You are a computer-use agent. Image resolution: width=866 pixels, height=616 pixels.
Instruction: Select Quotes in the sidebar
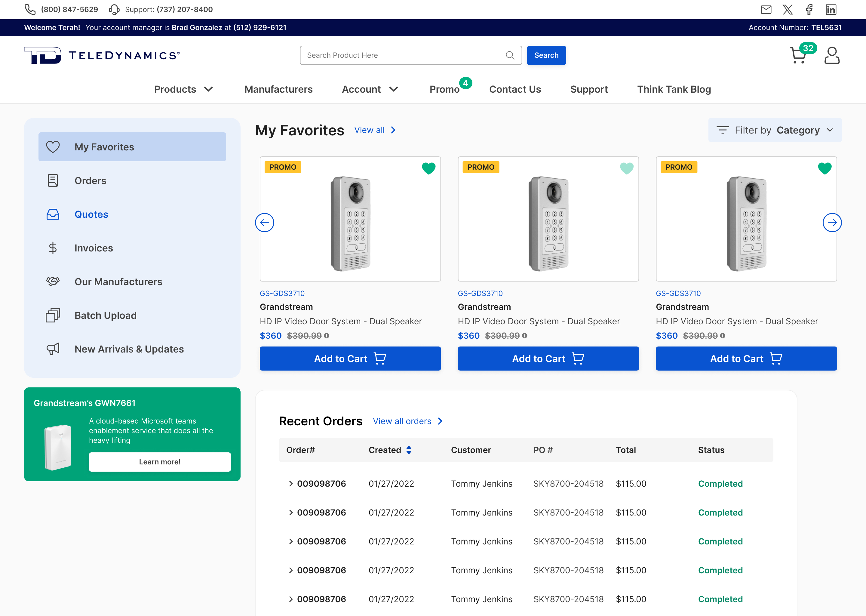[132, 214]
